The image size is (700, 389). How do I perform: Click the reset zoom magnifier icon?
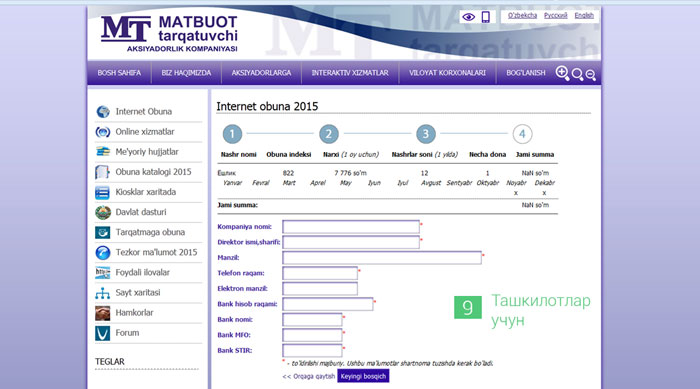(577, 75)
